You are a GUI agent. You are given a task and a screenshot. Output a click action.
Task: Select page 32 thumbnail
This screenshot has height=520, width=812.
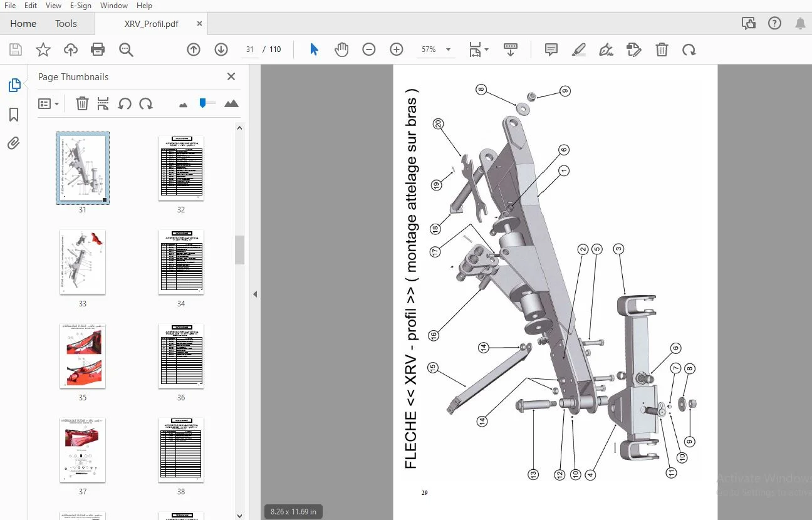pos(181,168)
